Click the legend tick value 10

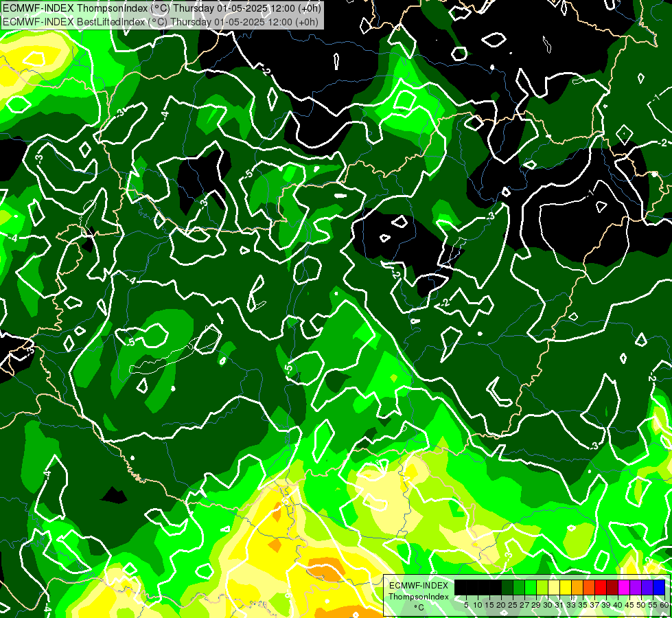[x=478, y=605]
